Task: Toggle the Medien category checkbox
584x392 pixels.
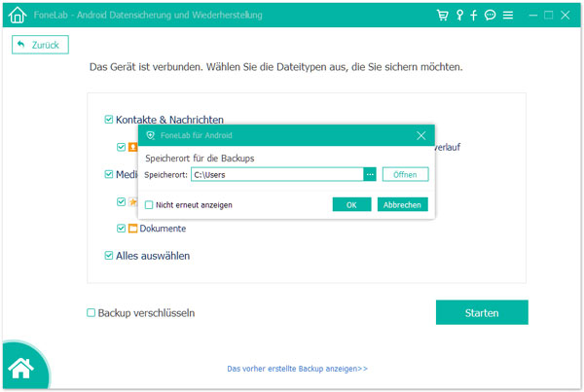Action: pos(109,174)
